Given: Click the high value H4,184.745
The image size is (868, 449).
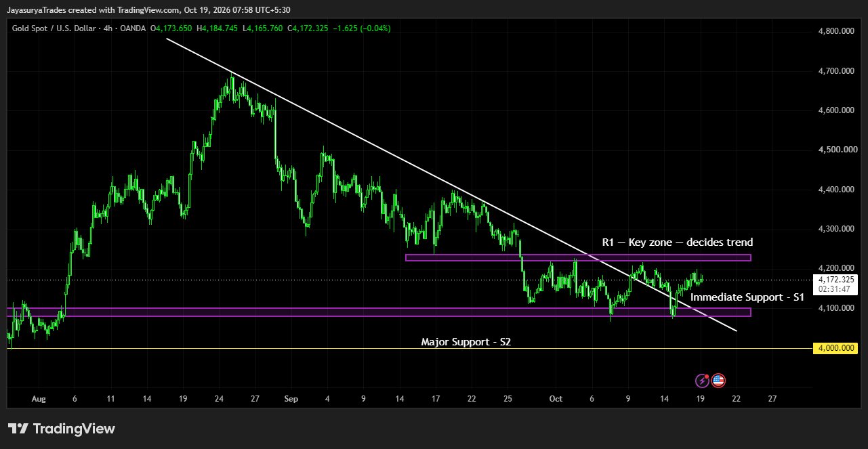Looking at the screenshot, I should coord(218,28).
